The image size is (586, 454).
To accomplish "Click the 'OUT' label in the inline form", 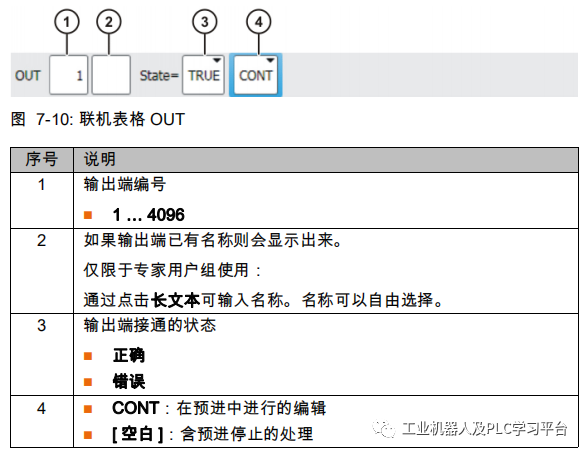I will (x=28, y=75).
